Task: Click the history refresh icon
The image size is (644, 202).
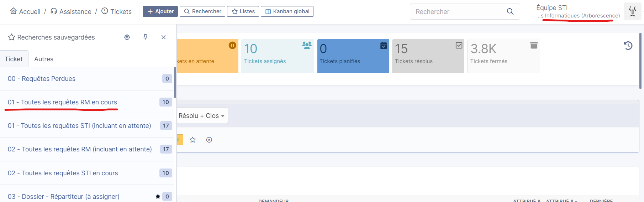Action: point(628,46)
